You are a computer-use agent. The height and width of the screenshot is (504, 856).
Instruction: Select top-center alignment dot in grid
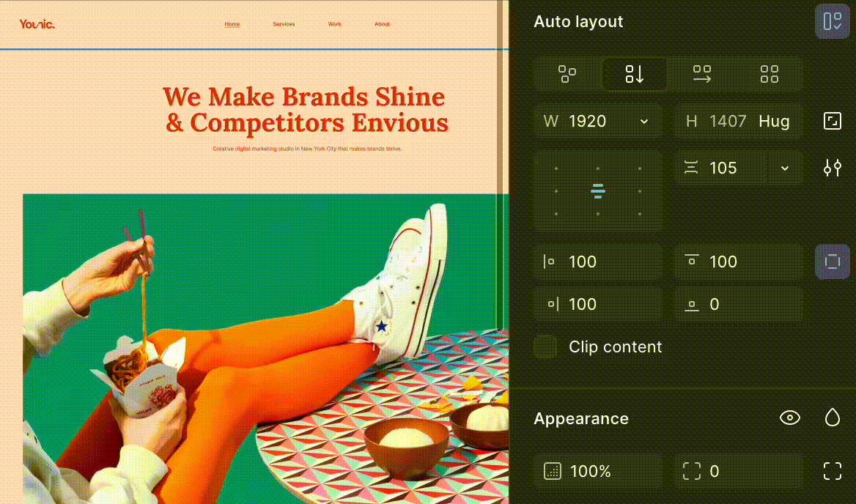tap(598, 168)
